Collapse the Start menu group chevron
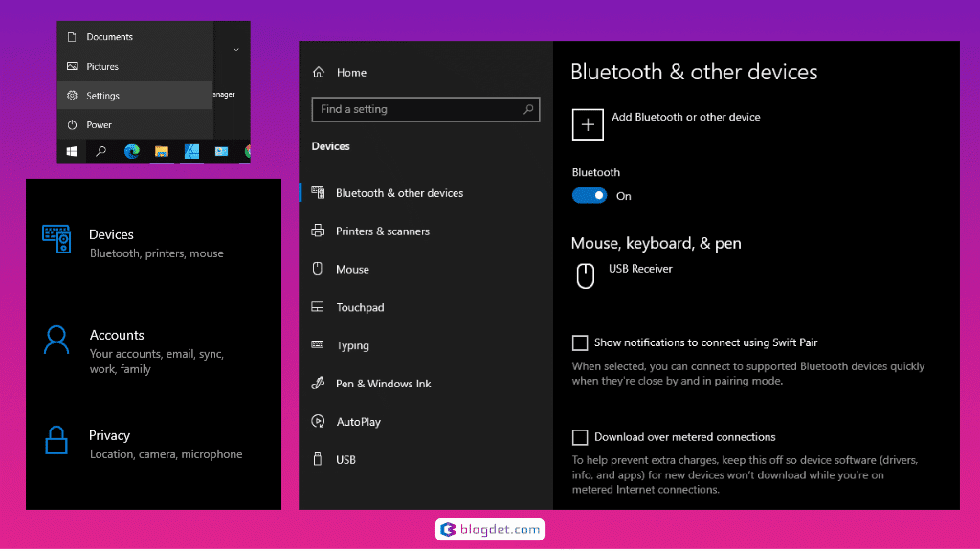 236,50
